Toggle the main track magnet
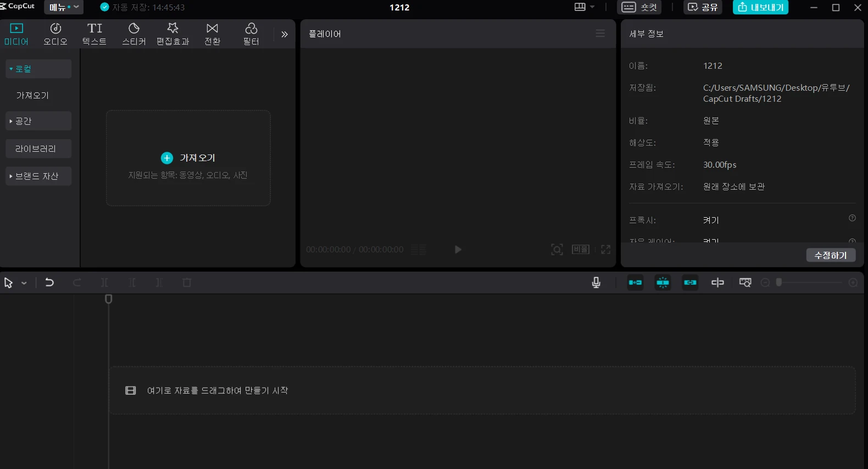Screen dimensions: 868x469 coord(635,283)
